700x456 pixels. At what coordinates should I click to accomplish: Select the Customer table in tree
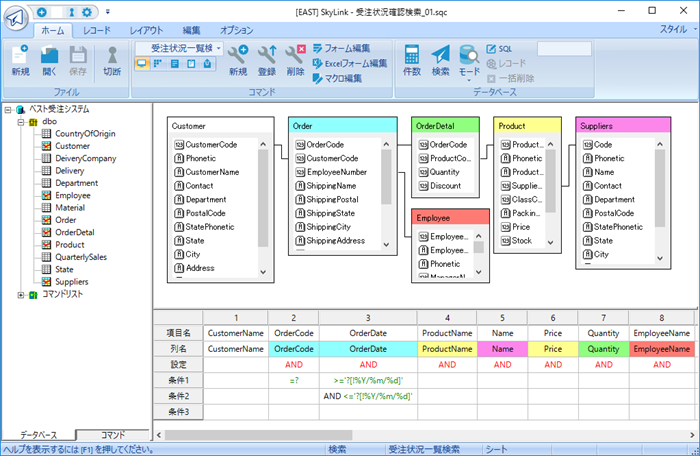[x=72, y=146]
